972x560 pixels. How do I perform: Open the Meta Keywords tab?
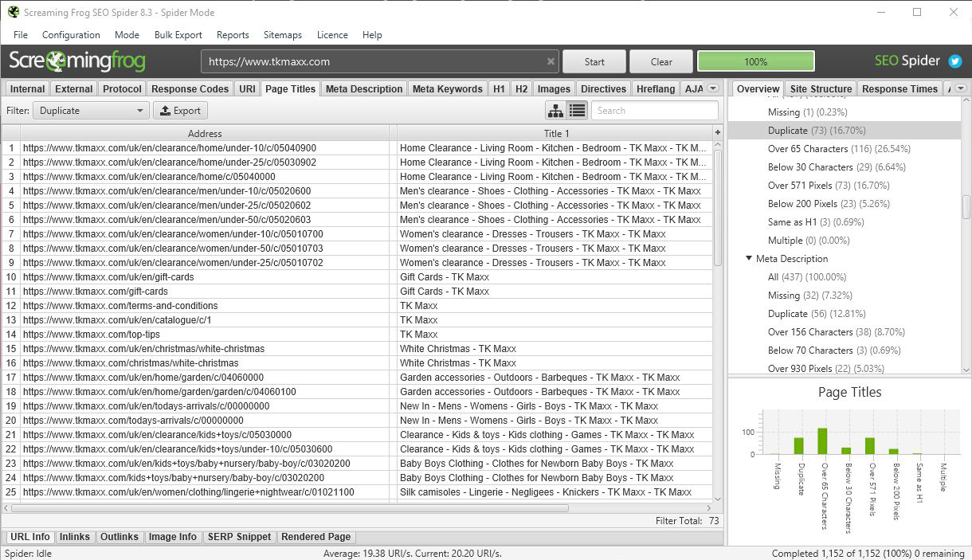click(447, 88)
